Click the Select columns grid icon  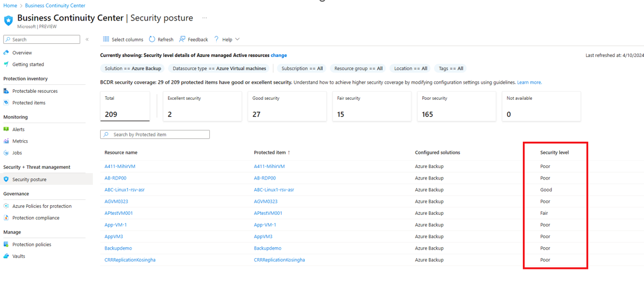[106, 39]
